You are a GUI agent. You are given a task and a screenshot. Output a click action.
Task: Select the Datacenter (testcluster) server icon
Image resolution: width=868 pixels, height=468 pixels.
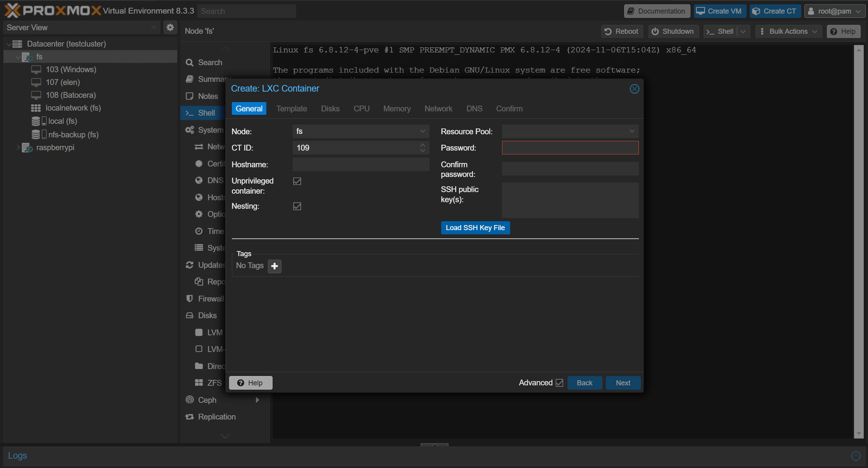17,44
